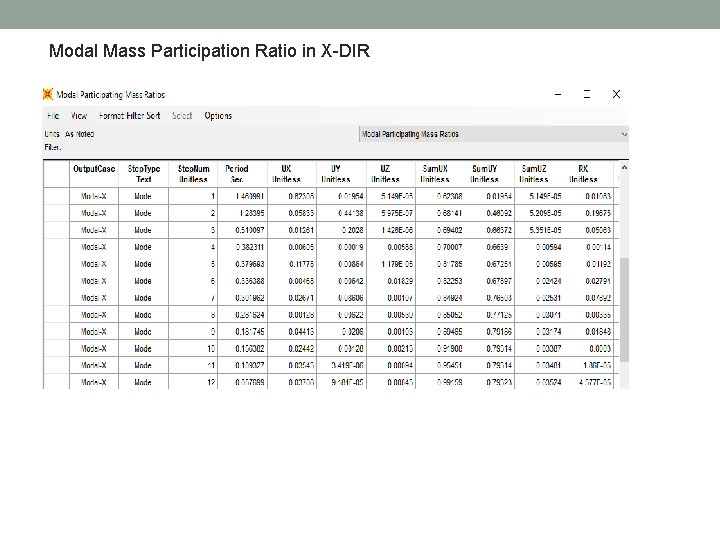Screen dimensions: 720x540
Task: Select the Period Sec column header
Action: (x=242, y=174)
